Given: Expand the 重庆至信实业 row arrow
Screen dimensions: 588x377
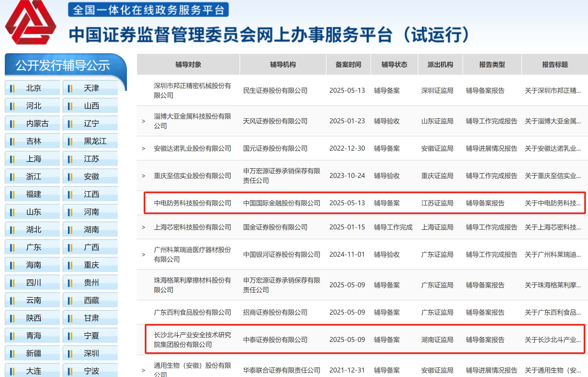Looking at the screenshot, I should (x=143, y=176).
